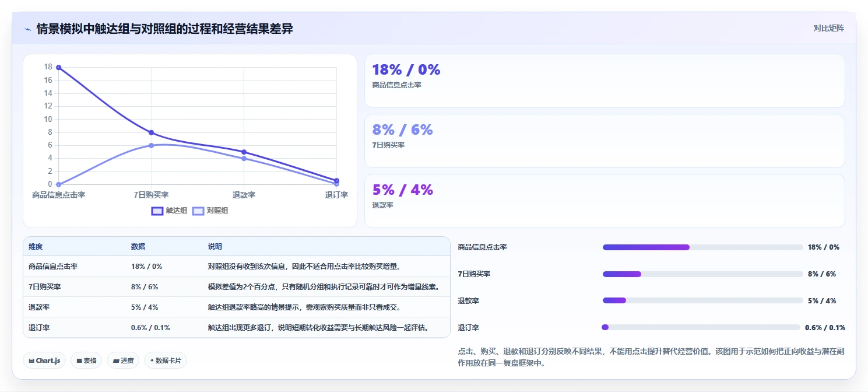The width and height of the screenshot is (868, 392).
Task: Click the 对照组 data point at 7日购买率
Action: coord(152,145)
